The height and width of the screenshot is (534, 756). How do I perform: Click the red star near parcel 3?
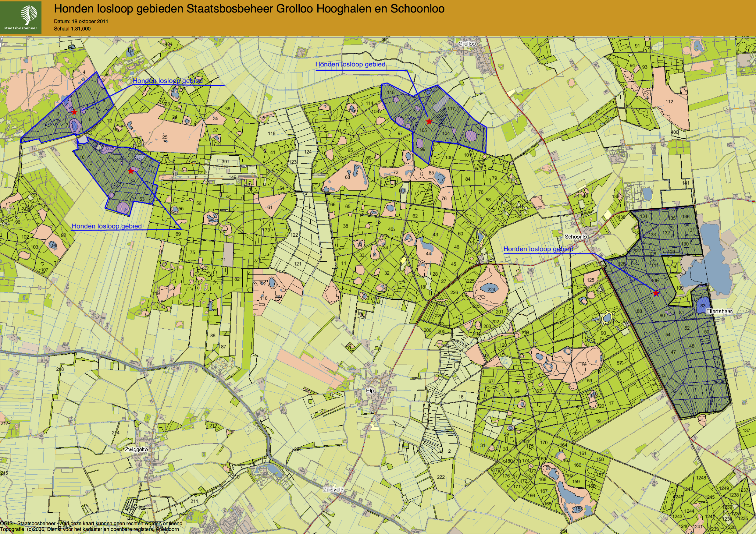click(74, 112)
